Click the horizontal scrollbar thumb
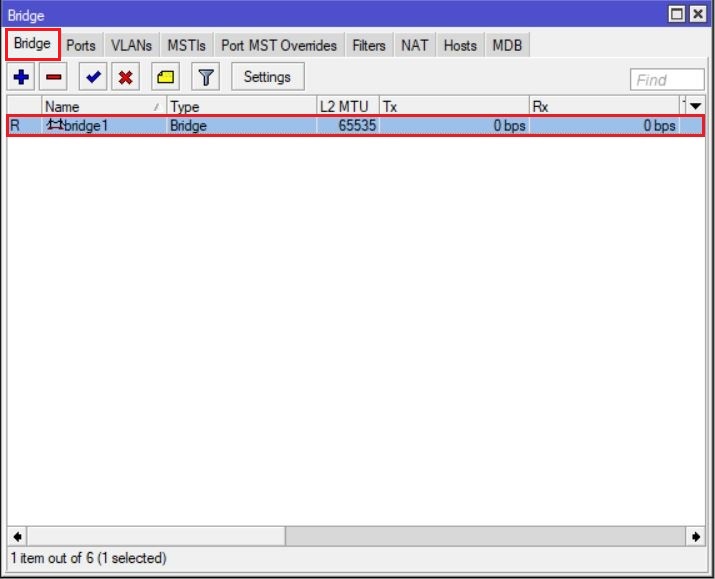This screenshot has height=579, width=715. pyautogui.click(x=156, y=537)
